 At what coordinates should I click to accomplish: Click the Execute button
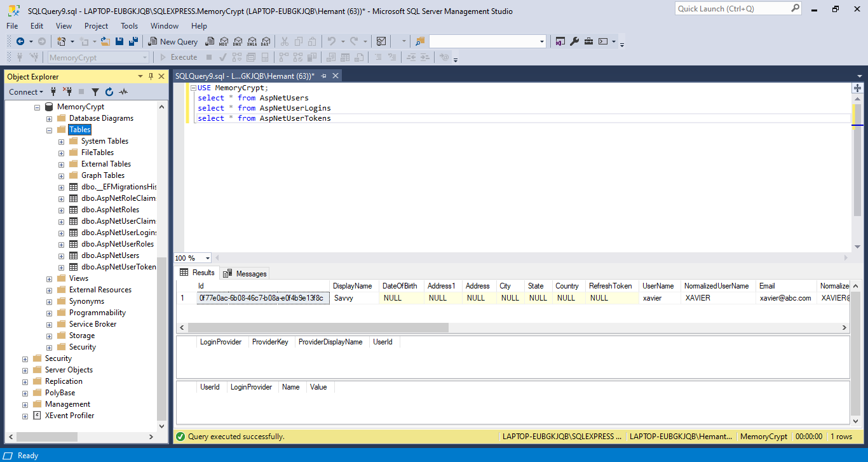(179, 57)
